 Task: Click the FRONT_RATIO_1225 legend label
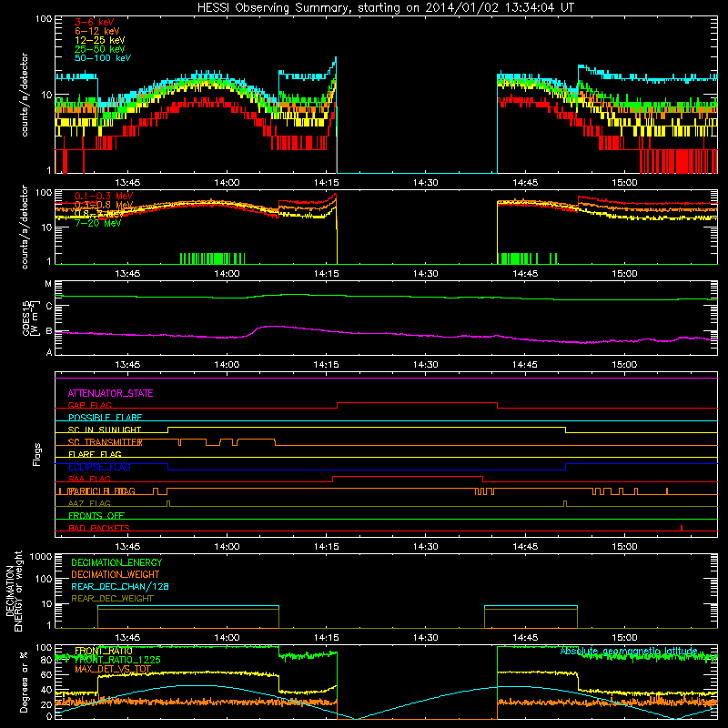117,660
